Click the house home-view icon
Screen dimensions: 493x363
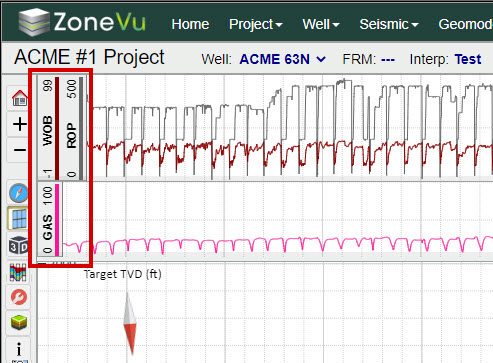pyautogui.click(x=20, y=98)
